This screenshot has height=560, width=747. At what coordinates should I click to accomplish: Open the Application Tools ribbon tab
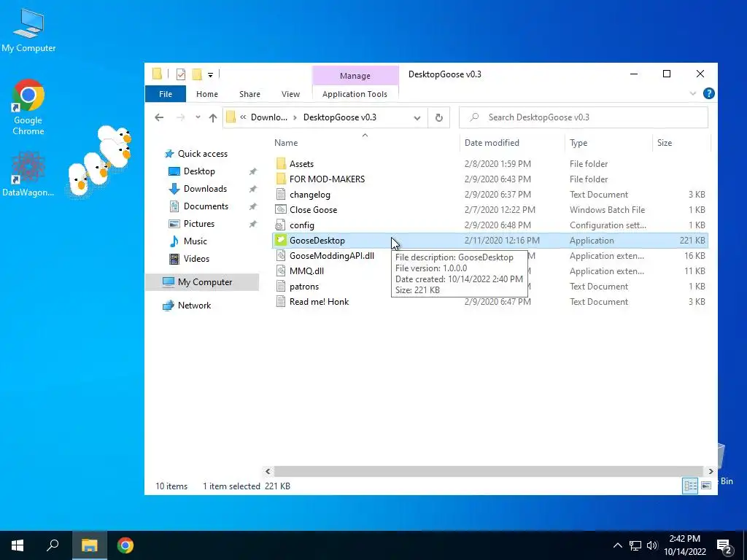pos(355,94)
